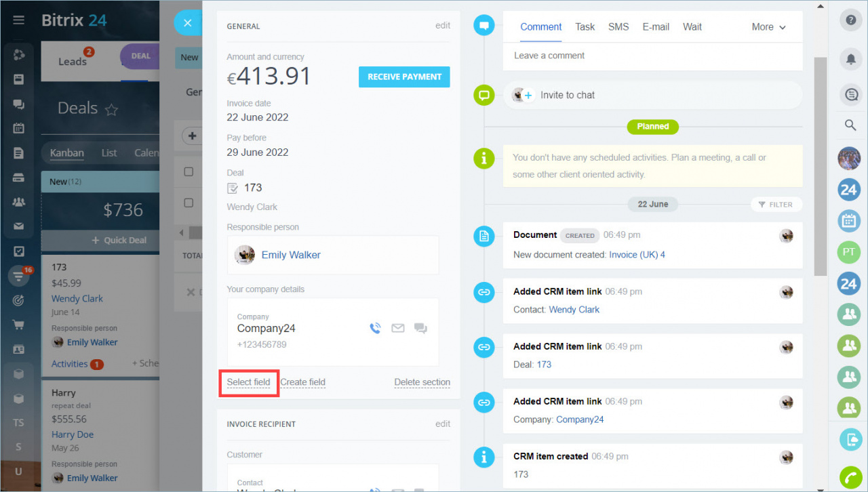Open the chat search bubble icon
The height and width of the screenshot is (492, 868).
pyautogui.click(x=850, y=96)
